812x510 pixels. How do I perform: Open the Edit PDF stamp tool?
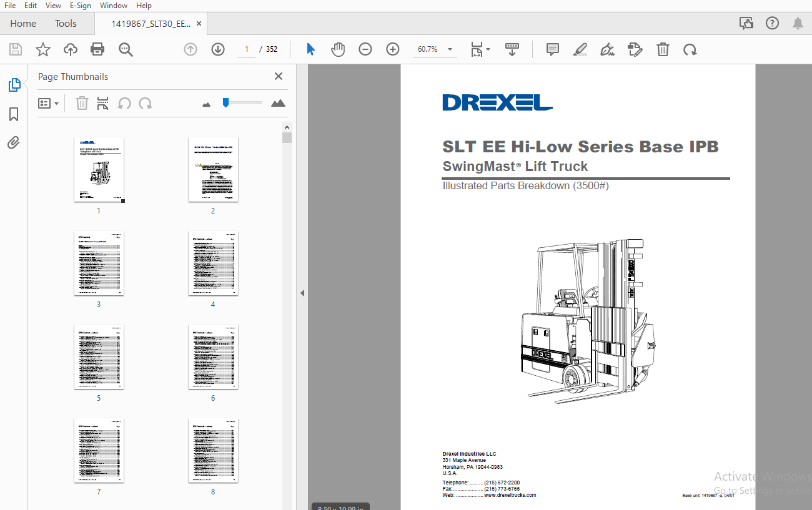[x=635, y=49]
